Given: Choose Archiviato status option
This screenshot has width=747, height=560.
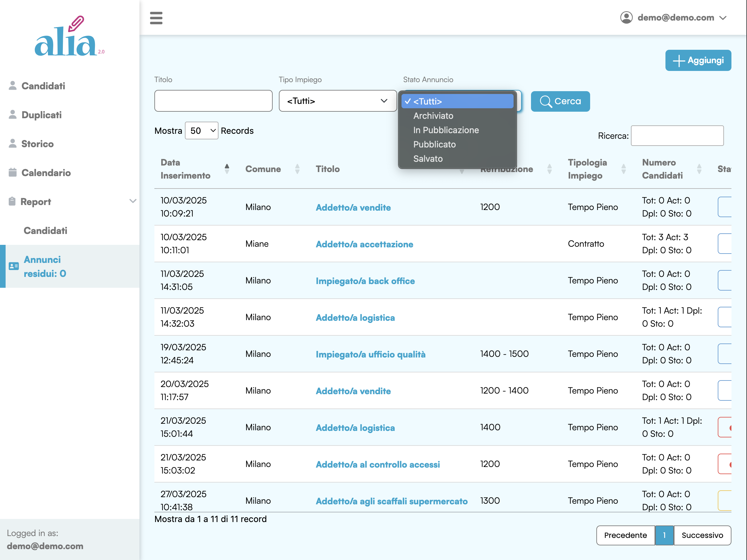Looking at the screenshot, I should pyautogui.click(x=433, y=116).
